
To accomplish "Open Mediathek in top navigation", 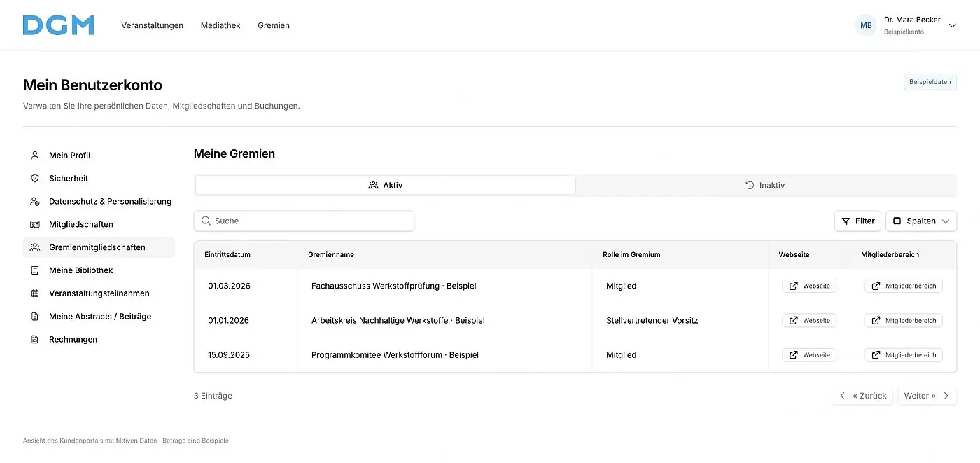I will (220, 25).
